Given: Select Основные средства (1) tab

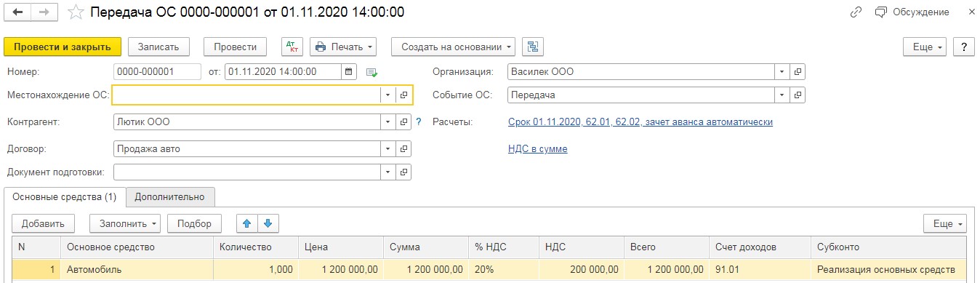Looking at the screenshot, I should [65, 196].
